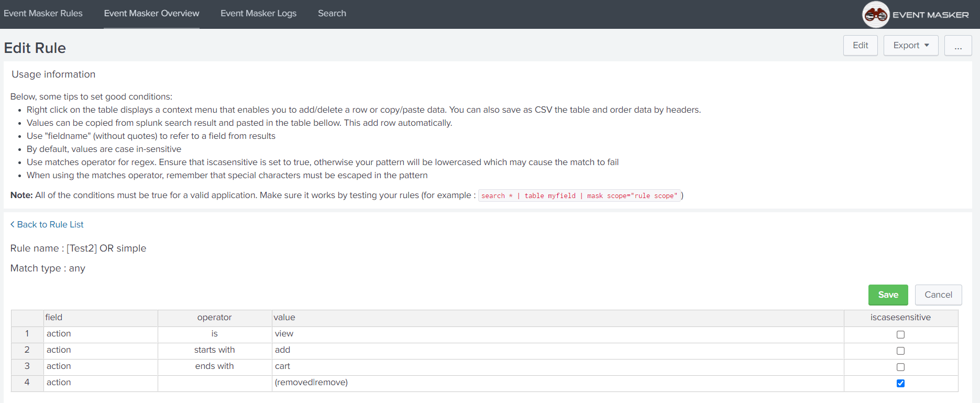
Task: Open the ellipsis more-actions menu
Action: point(957,46)
